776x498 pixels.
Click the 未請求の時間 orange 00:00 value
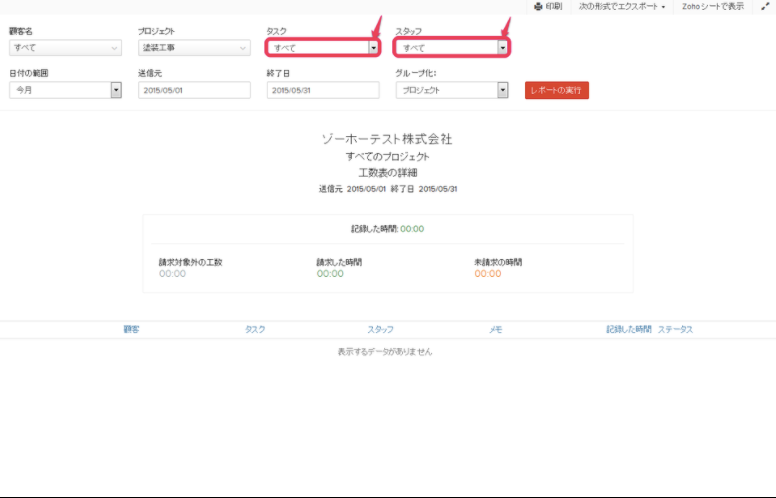click(x=488, y=274)
